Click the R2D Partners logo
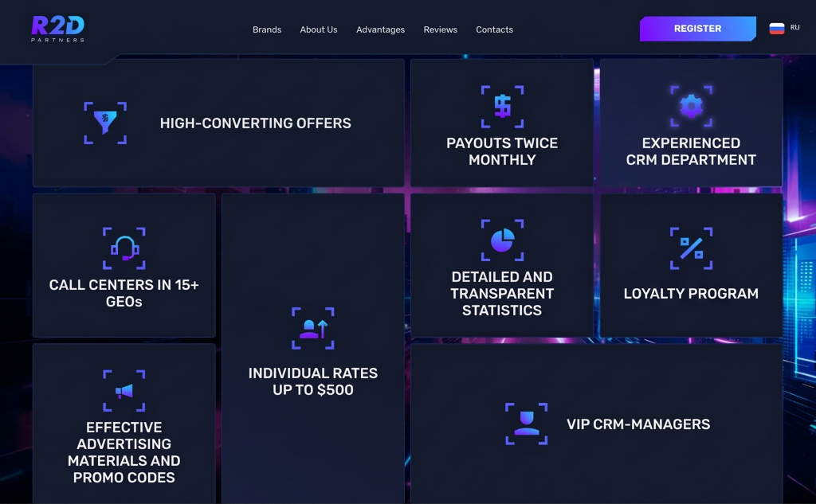The image size is (816, 504). (x=57, y=29)
